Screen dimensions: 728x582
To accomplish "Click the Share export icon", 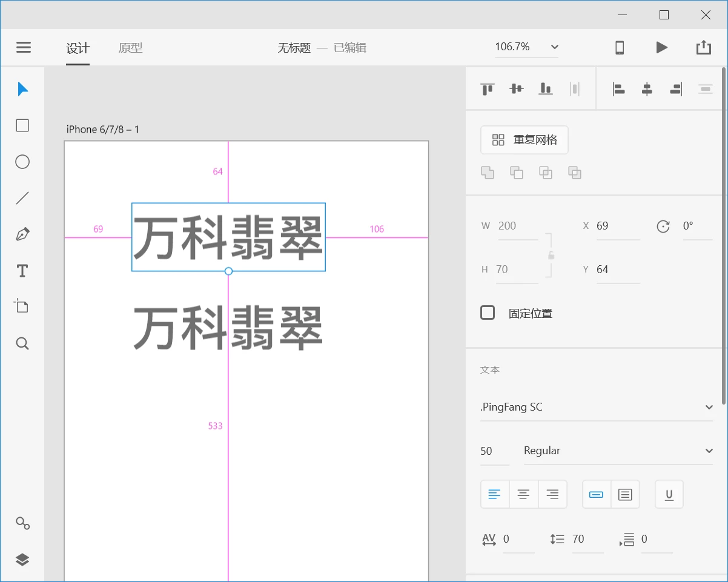I will [704, 47].
